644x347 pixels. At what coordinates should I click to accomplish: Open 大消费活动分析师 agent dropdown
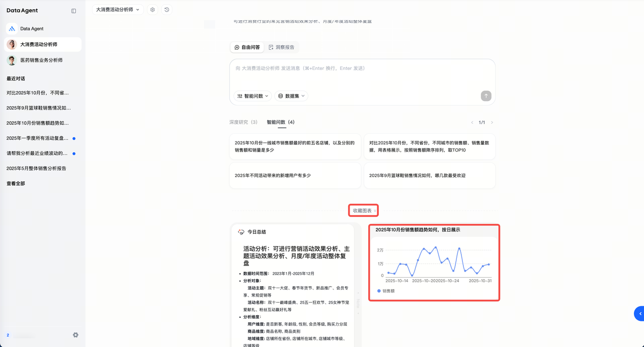118,10
